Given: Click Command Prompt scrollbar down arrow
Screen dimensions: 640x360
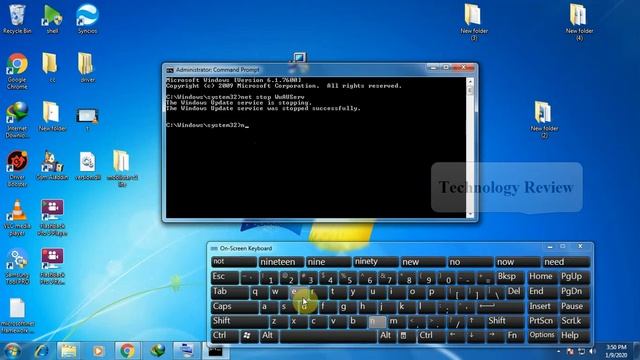Looking at the screenshot, I should click(x=470, y=214).
